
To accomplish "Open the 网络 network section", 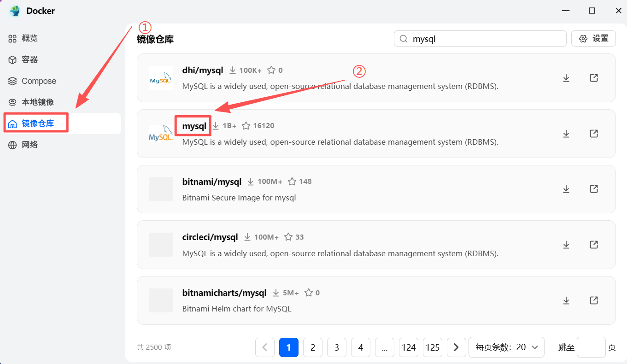I will click(x=62, y=145).
